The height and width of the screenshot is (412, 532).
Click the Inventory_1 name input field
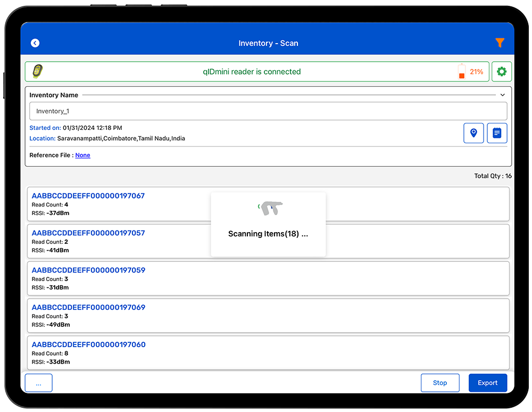268,111
